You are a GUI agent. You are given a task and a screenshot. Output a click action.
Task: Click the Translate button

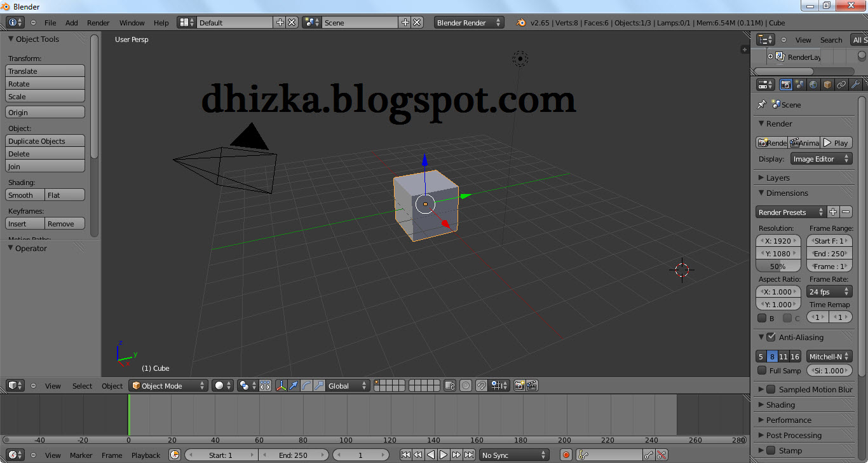click(45, 71)
